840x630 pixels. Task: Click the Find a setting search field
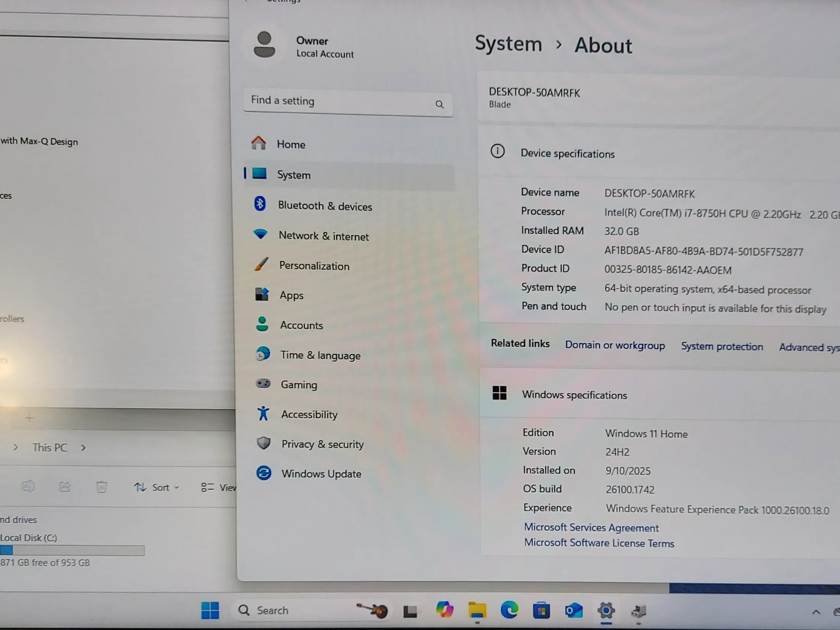click(348, 102)
